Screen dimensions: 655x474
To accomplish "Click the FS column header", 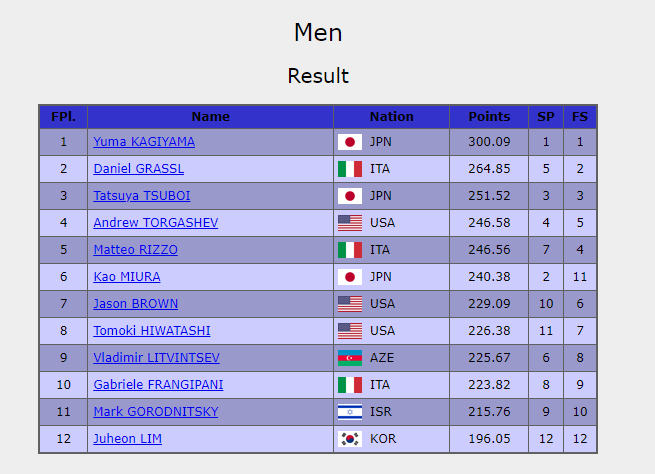I will (x=580, y=116).
